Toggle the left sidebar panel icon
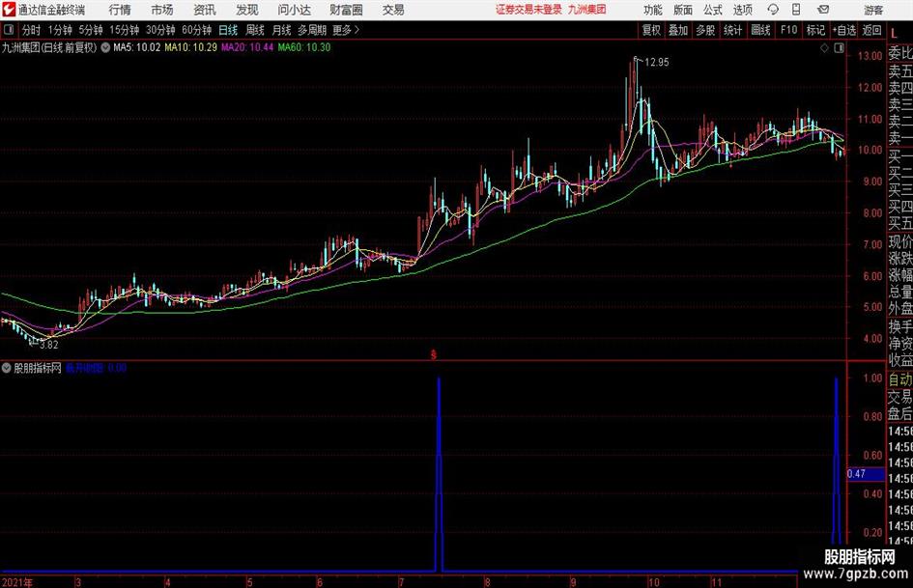 [9, 30]
